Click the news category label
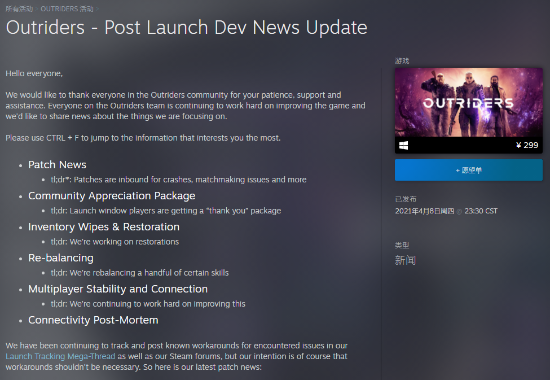 pyautogui.click(x=405, y=260)
